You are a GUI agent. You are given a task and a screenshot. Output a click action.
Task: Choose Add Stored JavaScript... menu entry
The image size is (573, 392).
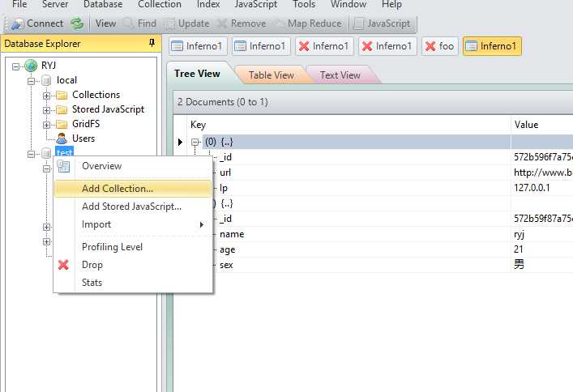pyautogui.click(x=133, y=207)
